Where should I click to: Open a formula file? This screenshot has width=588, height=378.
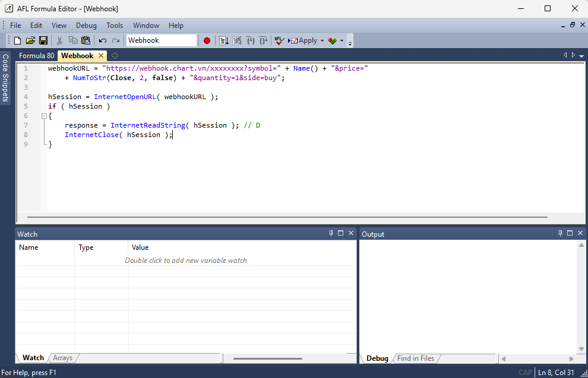coord(30,40)
